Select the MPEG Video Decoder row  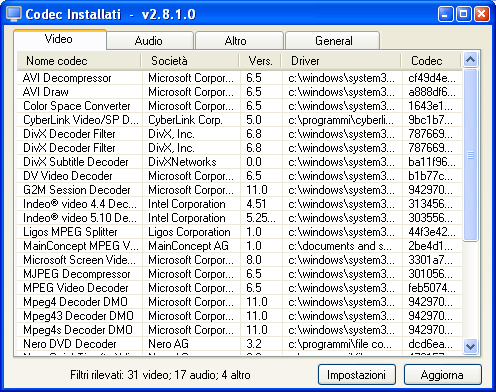(x=239, y=288)
